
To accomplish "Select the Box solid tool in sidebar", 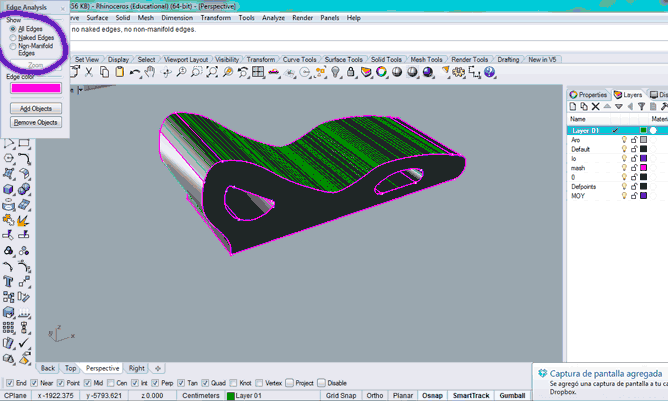I will tap(8, 189).
